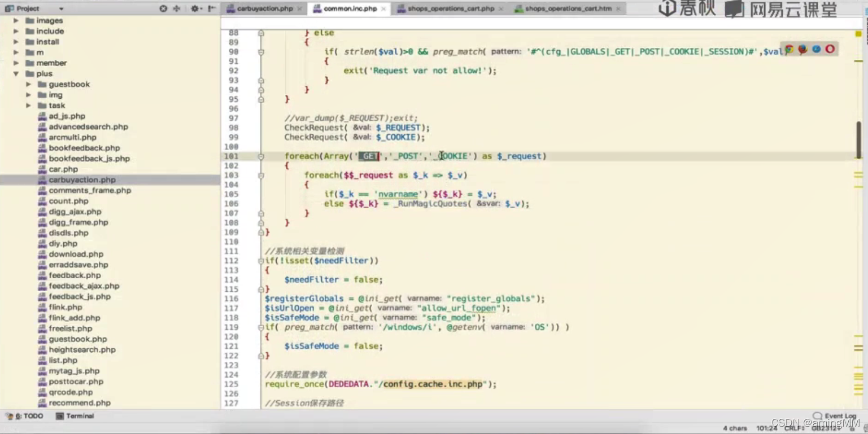The width and height of the screenshot is (868, 434).
Task: Close the shops_operations_cart.htm tab
Action: click(618, 9)
